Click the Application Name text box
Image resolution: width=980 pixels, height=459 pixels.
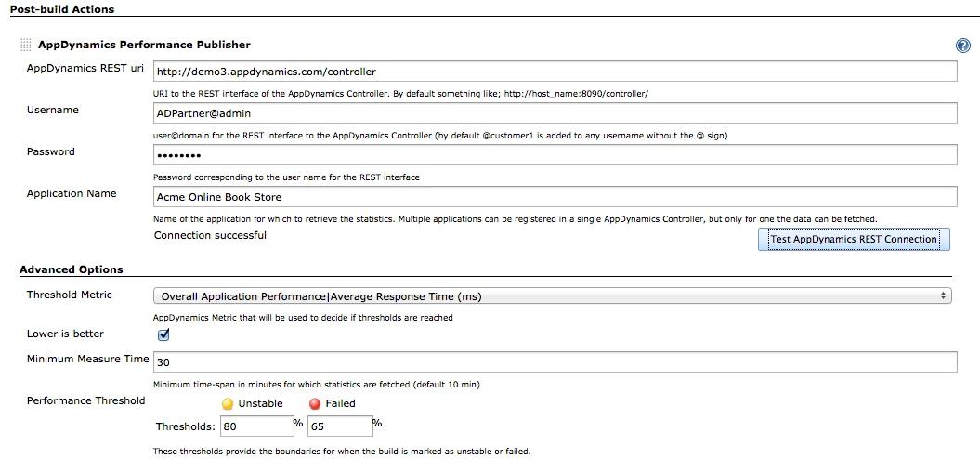[555, 197]
